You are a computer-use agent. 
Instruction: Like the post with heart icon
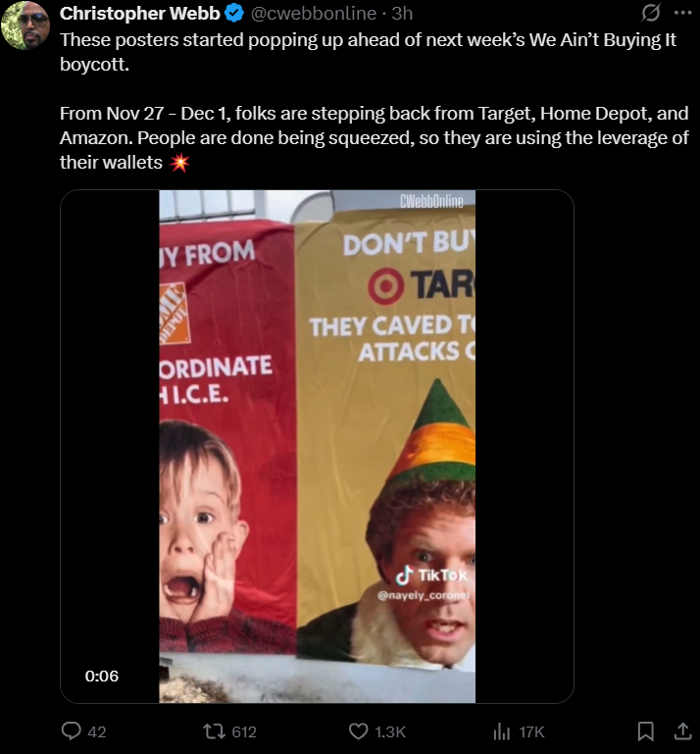pos(358,731)
